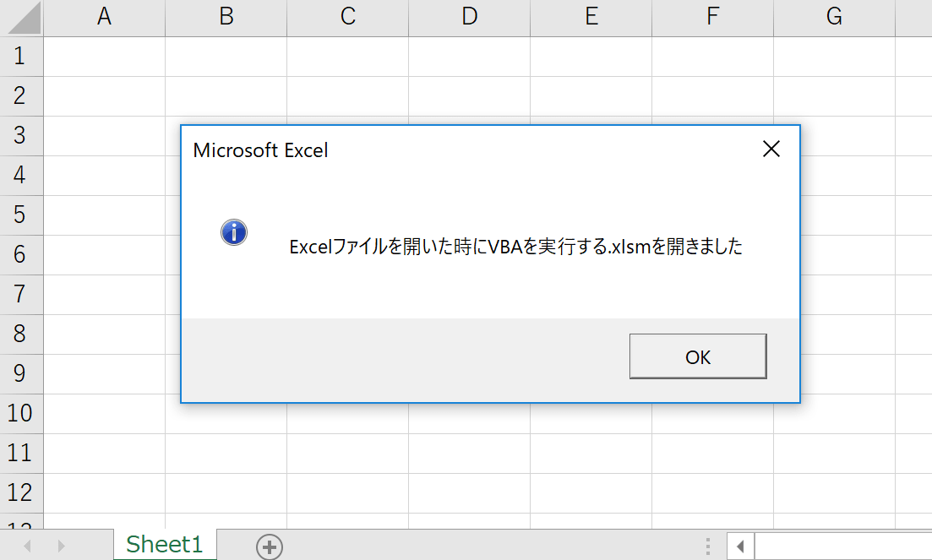This screenshot has width=932, height=560.
Task: Select row 11 header
Action: (21, 453)
